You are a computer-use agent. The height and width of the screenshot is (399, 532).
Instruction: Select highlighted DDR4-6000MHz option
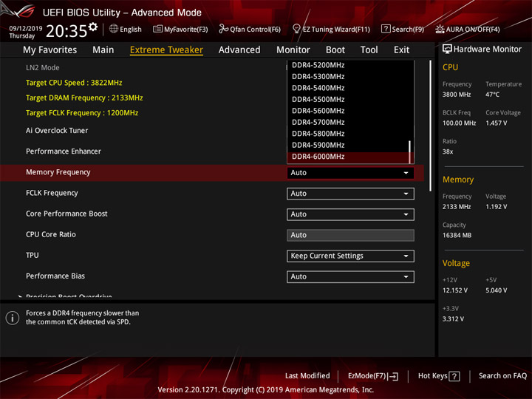(348, 157)
